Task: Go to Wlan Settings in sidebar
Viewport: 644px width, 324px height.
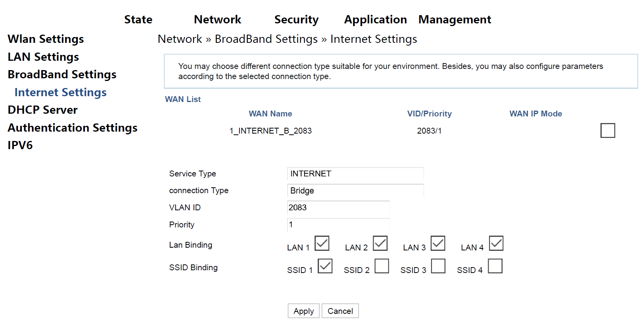Action: pyautogui.click(x=46, y=39)
